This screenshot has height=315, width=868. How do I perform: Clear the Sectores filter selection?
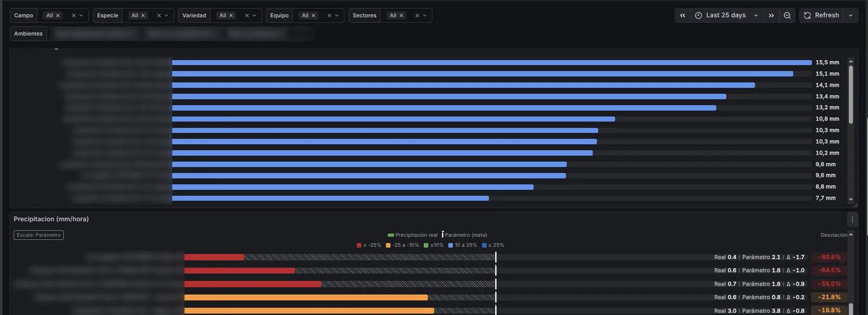(417, 16)
